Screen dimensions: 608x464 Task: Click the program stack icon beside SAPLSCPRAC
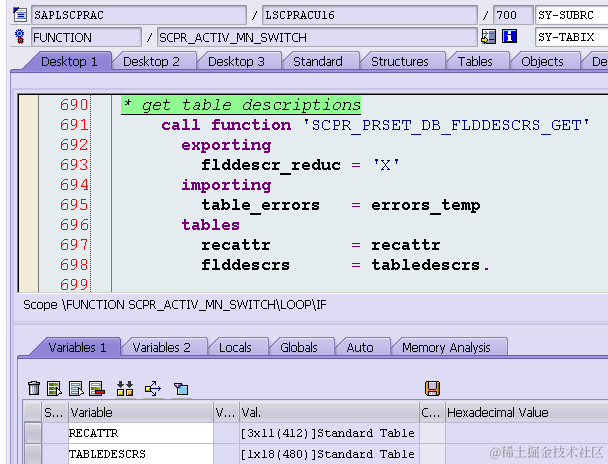tap(20, 15)
